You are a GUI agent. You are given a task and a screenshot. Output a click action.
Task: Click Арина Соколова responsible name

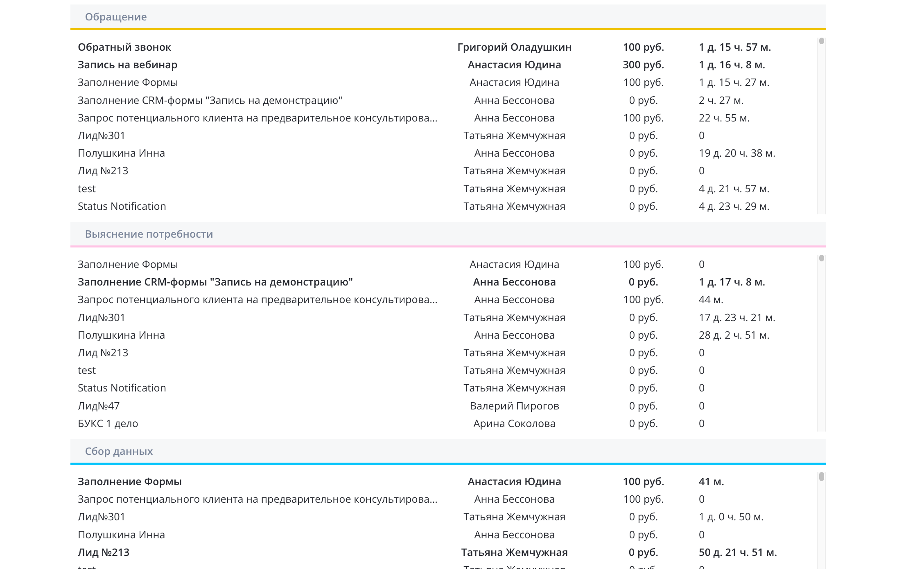(x=514, y=423)
